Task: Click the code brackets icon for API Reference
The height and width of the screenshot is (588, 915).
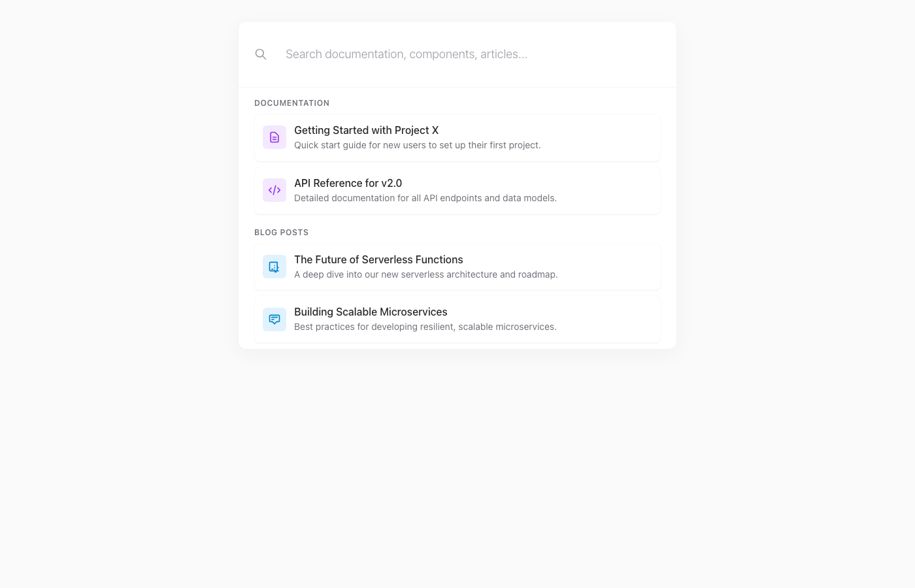Action: (274, 190)
